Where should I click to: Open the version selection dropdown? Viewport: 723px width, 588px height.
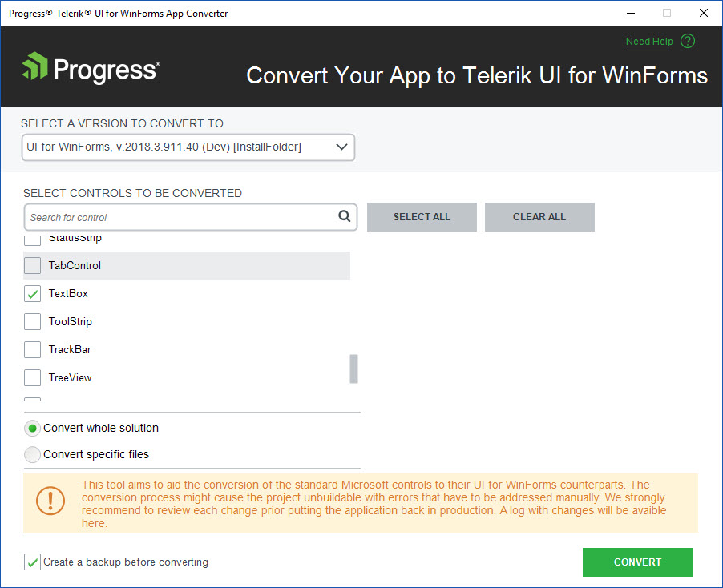[x=188, y=147]
